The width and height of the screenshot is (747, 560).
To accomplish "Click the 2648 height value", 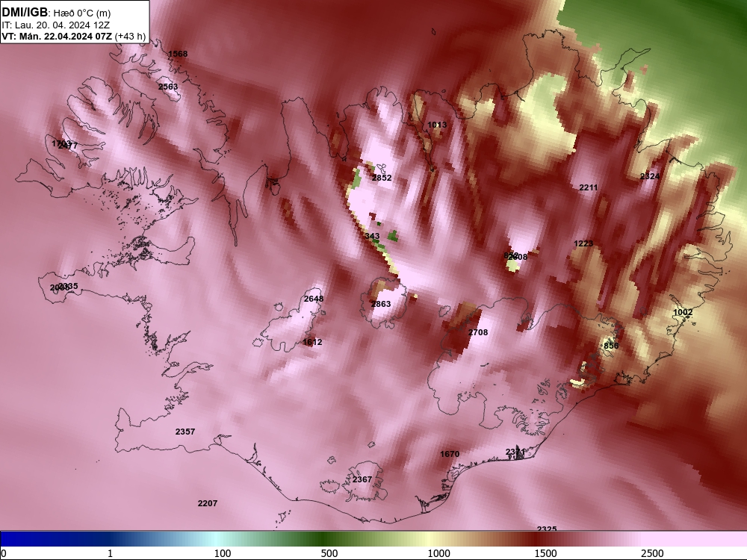I will 314,299.
